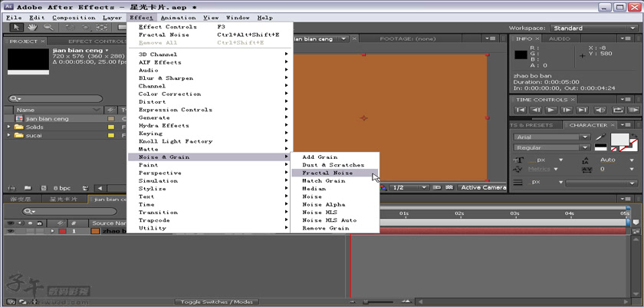
Task: Step back one frame in Time Controls
Action: click(x=536, y=111)
